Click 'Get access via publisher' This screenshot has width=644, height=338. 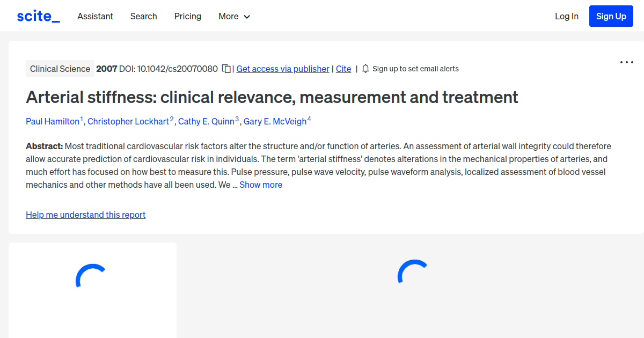(282, 69)
